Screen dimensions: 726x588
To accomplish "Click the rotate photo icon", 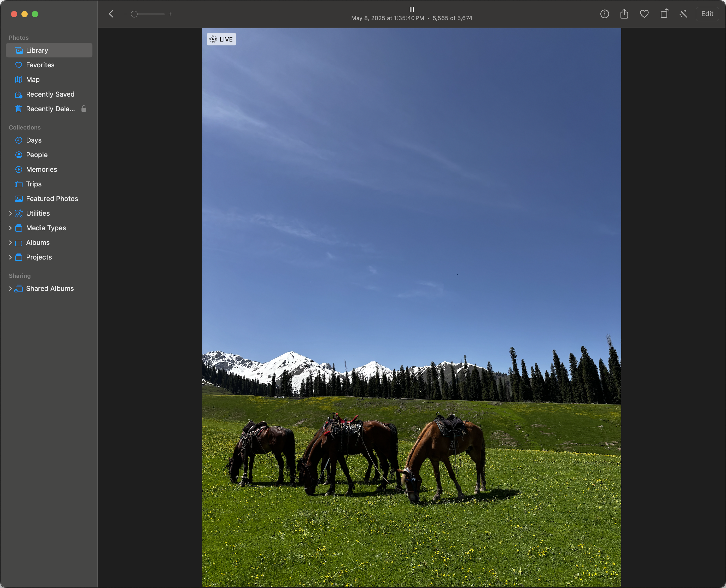I will (664, 14).
